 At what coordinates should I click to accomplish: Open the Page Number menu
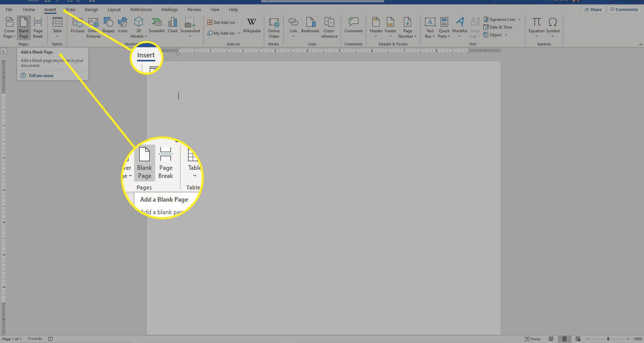(x=407, y=28)
